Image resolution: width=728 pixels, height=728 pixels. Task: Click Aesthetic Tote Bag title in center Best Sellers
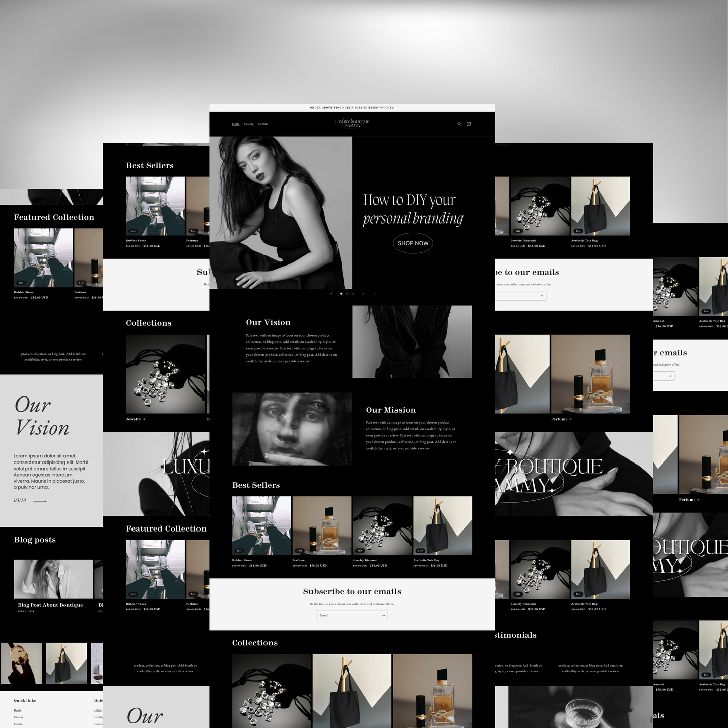426,560
